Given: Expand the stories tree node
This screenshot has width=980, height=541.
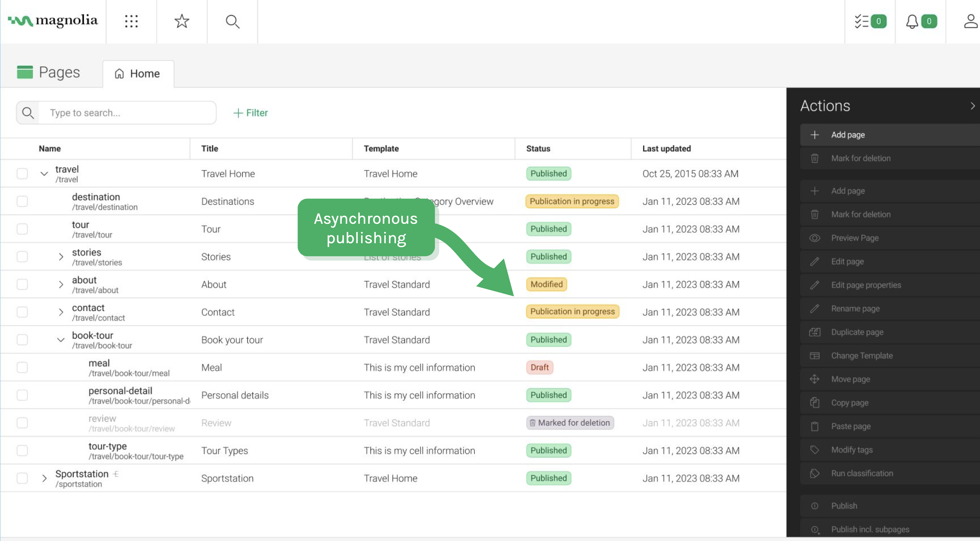Looking at the screenshot, I should (x=61, y=256).
